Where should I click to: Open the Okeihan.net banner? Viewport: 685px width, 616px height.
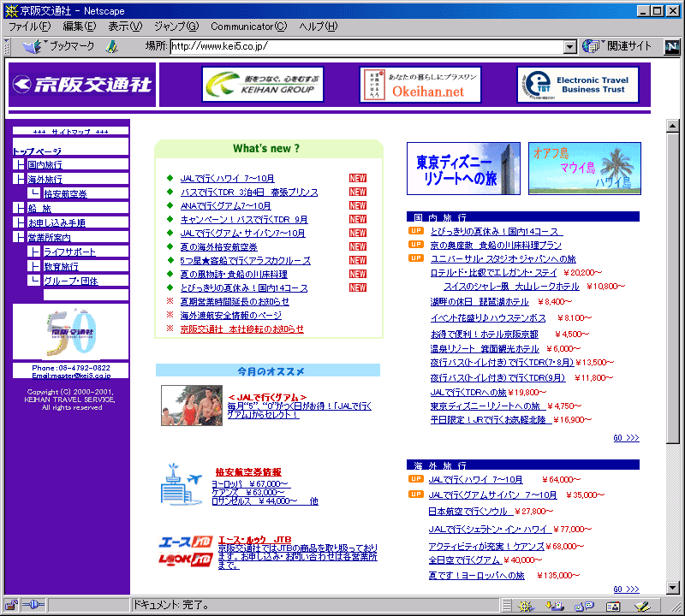[x=420, y=84]
